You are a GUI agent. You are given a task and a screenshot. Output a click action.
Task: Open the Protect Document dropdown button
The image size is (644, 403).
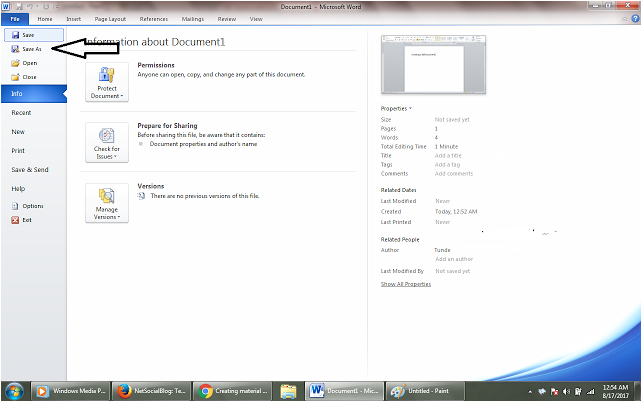tap(107, 82)
